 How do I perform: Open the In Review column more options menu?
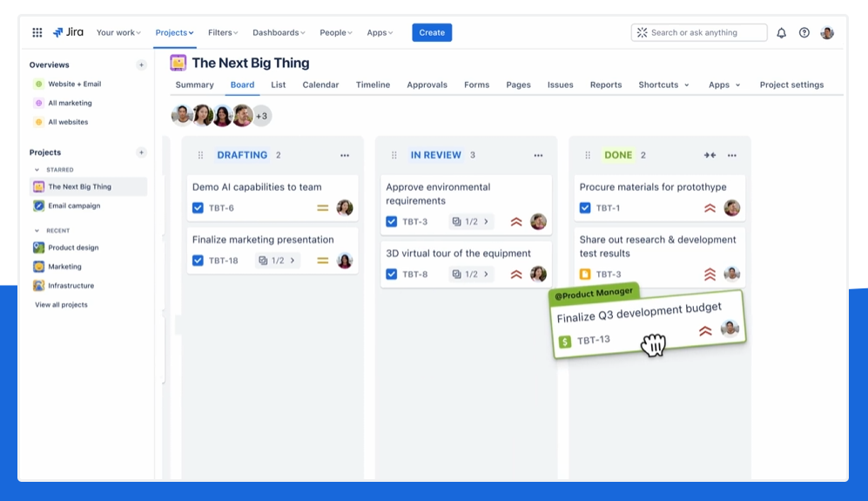pyautogui.click(x=539, y=155)
